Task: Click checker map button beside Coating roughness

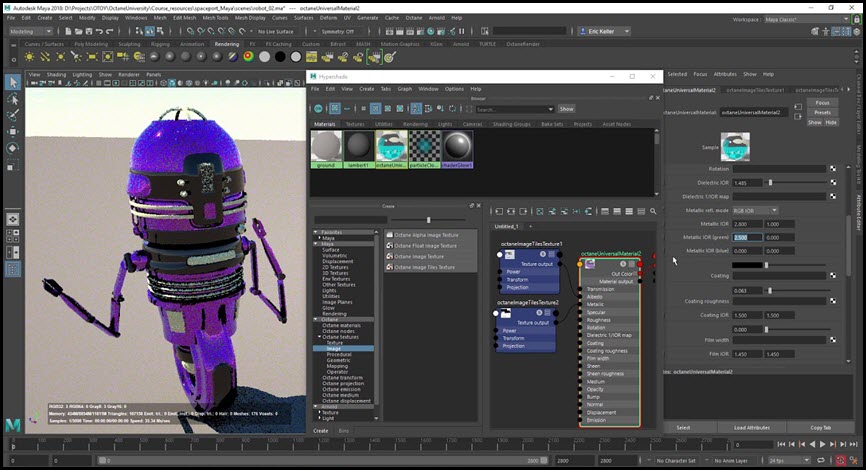Action: [833, 301]
